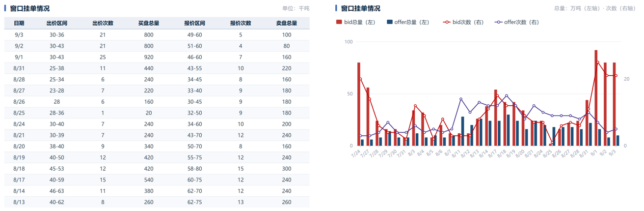Select the 8/31 row in the table
Viewport: 644px width, 211px height.
coord(157,68)
